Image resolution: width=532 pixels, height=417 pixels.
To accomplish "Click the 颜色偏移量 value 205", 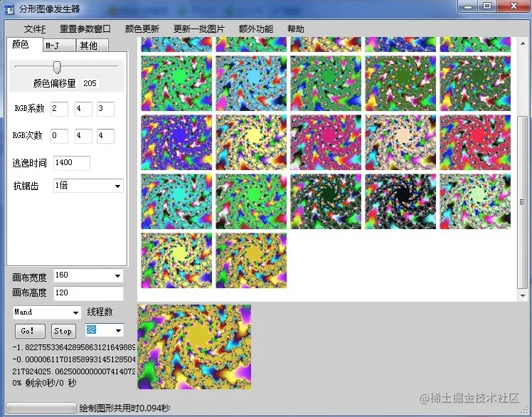I will [x=90, y=83].
